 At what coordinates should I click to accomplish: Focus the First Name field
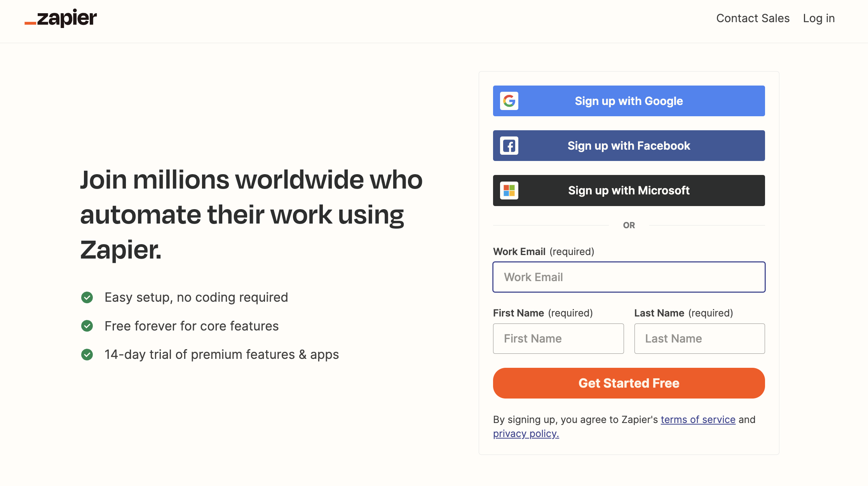(558, 339)
